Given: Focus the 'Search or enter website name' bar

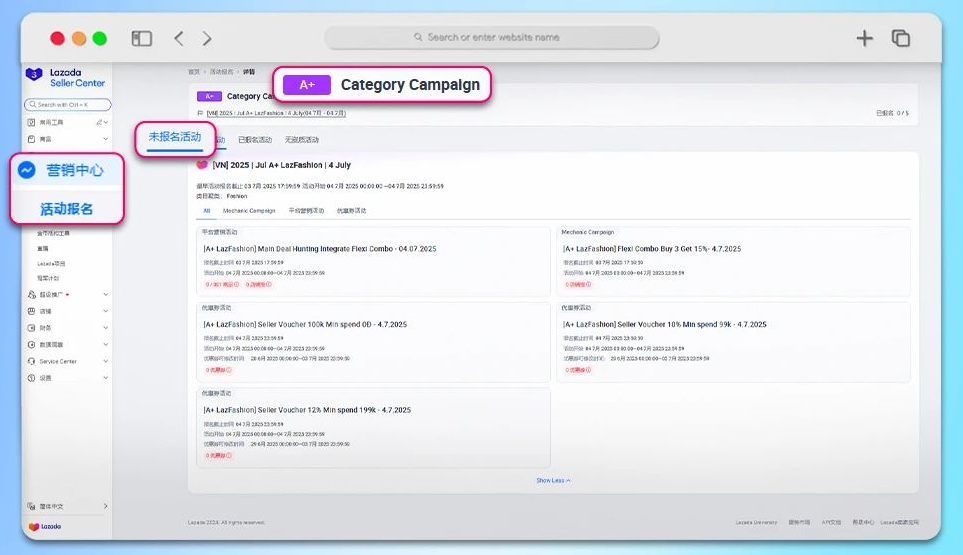Looking at the screenshot, I should 492,37.
